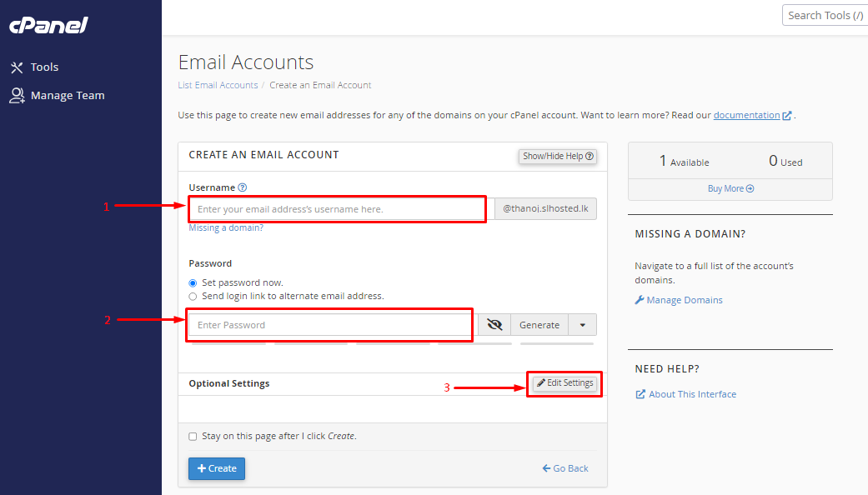Select 'Set password now' radio option
This screenshot has width=868, height=495.
pyautogui.click(x=193, y=282)
